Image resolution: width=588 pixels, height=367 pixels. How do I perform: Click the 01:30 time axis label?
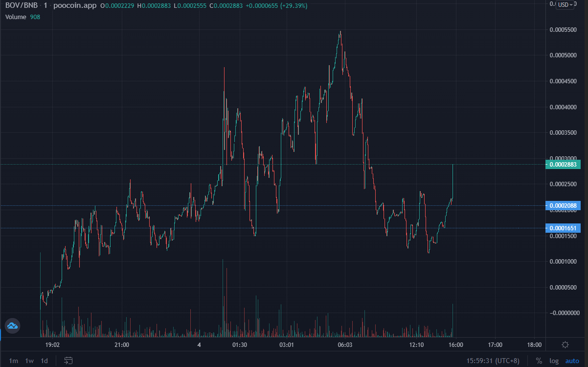[240, 345]
